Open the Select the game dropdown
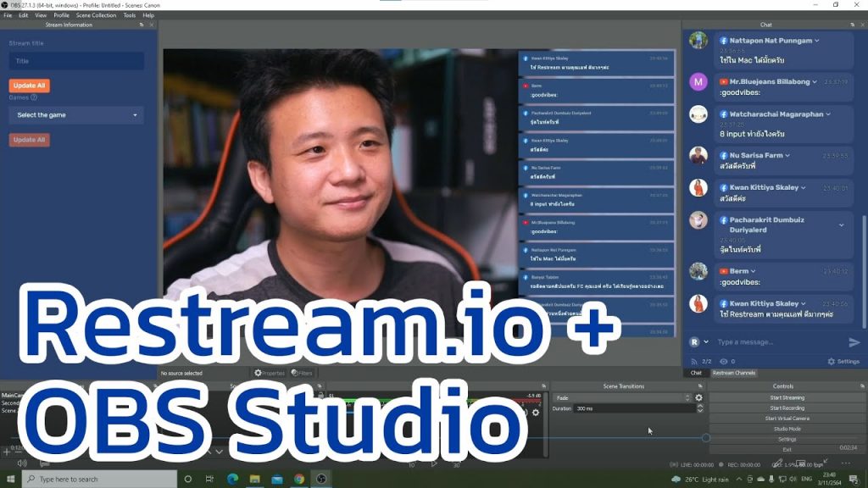 coord(76,114)
